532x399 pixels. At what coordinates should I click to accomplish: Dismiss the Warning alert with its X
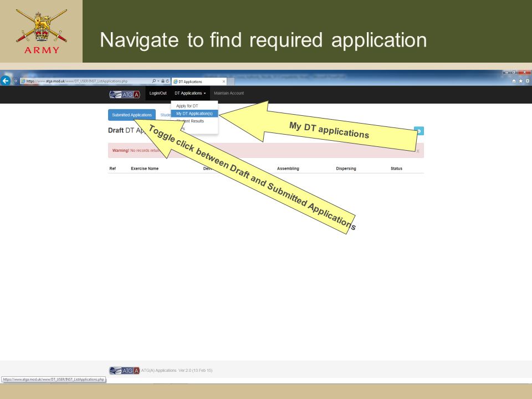[418, 151]
